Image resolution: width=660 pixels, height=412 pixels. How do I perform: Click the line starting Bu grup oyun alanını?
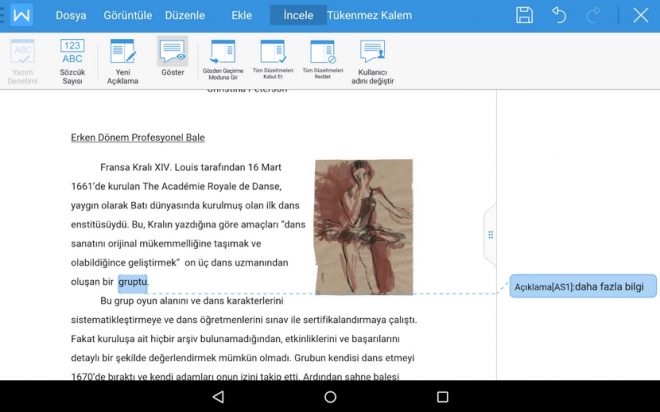pyautogui.click(x=192, y=301)
